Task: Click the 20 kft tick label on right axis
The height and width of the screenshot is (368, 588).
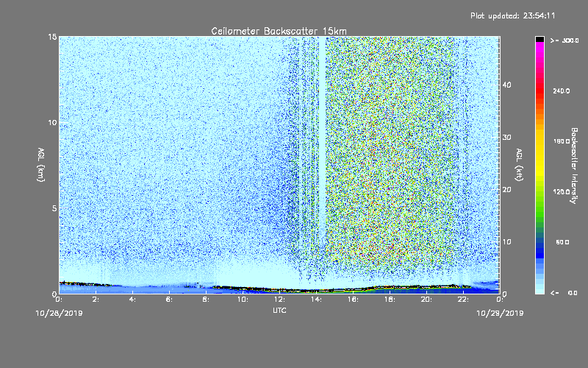Action: [506, 189]
